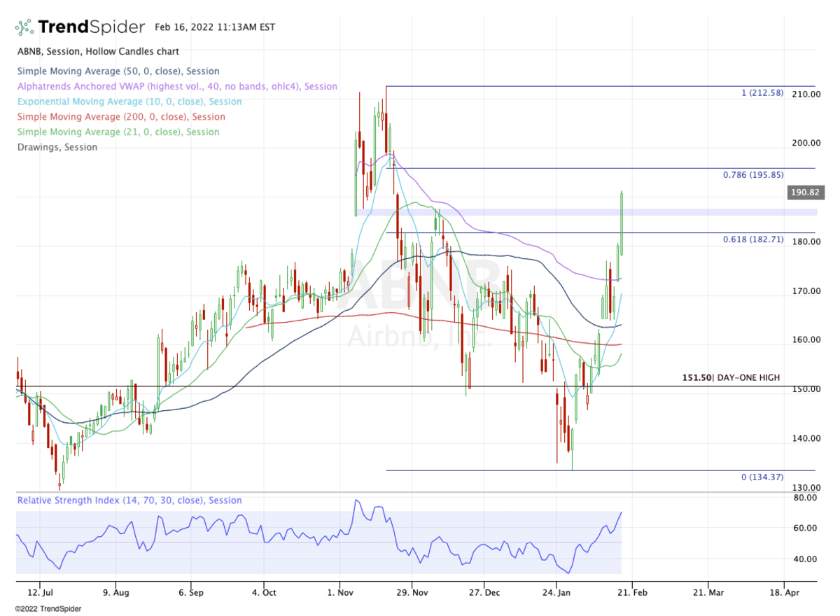The height and width of the screenshot is (616, 840).
Task: Open the Relative Strength Index indicator label
Action: pos(129,500)
